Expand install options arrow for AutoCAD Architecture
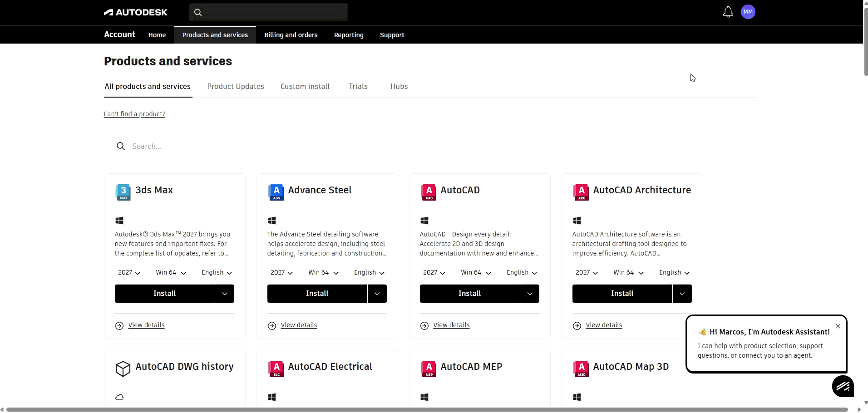This screenshot has height=413, width=868. click(682, 294)
